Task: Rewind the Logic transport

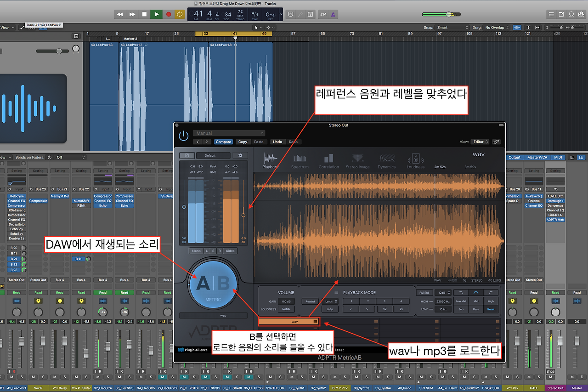Action: [x=120, y=14]
